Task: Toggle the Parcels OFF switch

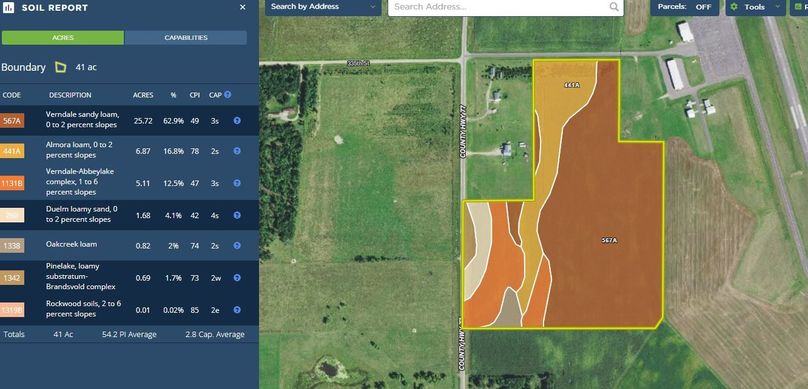Action: pos(685,7)
